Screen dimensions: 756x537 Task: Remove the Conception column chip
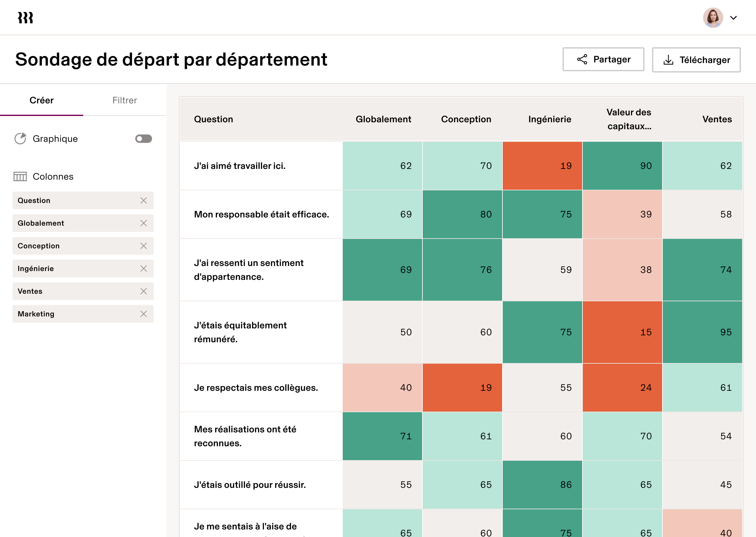pyautogui.click(x=144, y=246)
